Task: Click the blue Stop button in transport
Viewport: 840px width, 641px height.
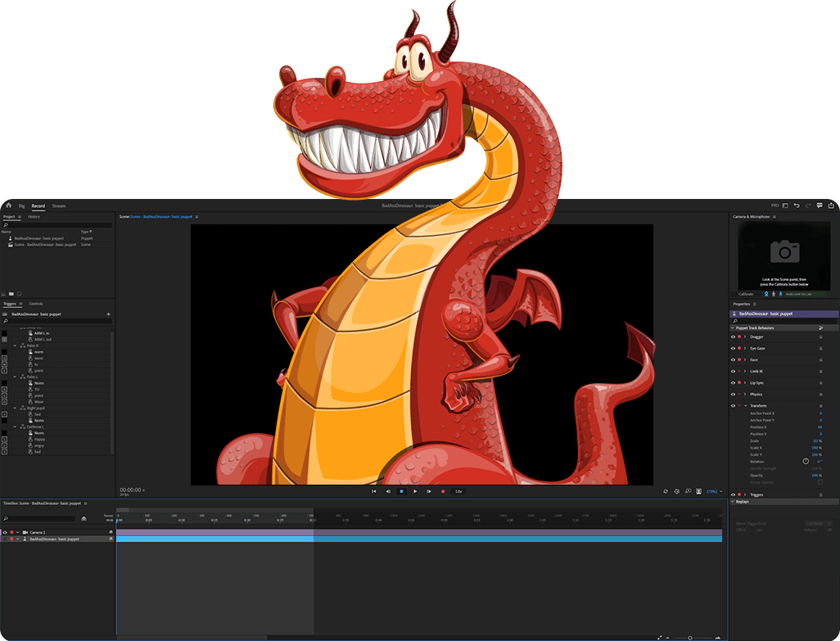Action: pyautogui.click(x=401, y=491)
